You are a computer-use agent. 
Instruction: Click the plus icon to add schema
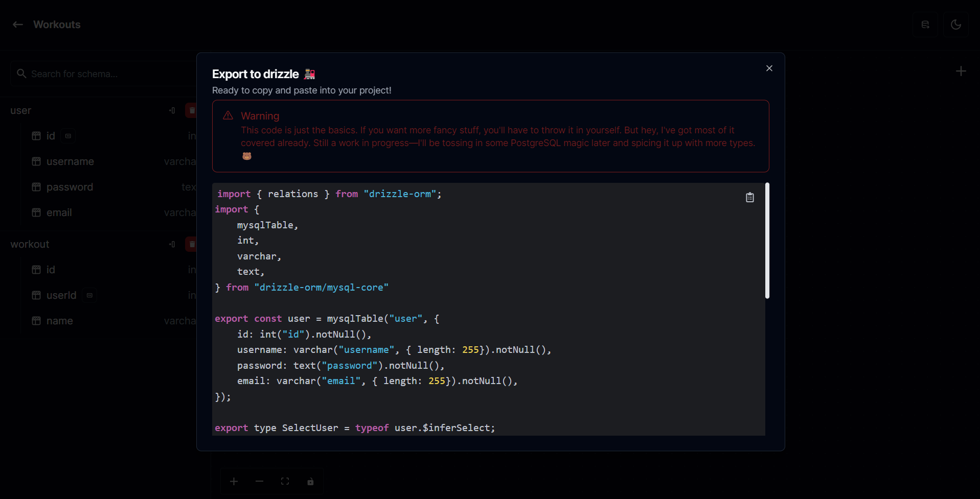click(x=961, y=72)
